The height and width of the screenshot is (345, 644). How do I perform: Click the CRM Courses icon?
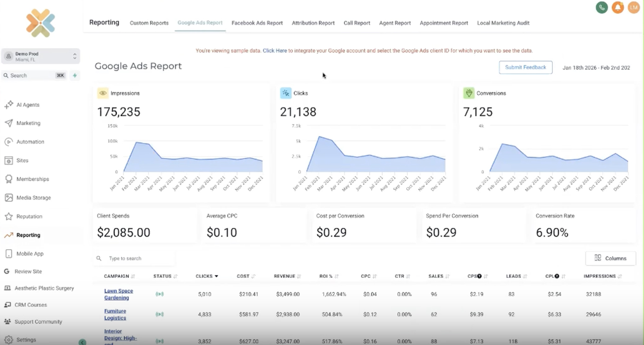(x=7, y=305)
